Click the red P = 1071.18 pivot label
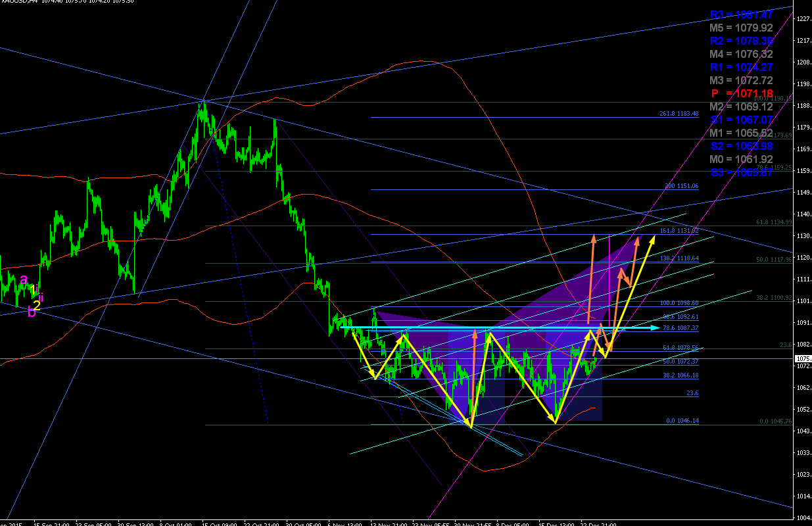 [x=741, y=93]
